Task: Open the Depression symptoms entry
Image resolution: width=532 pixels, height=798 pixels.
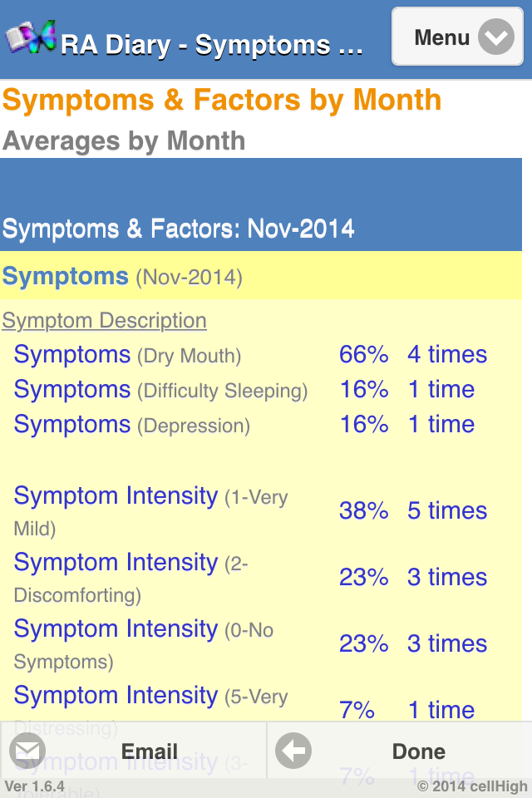Action: [x=131, y=425]
